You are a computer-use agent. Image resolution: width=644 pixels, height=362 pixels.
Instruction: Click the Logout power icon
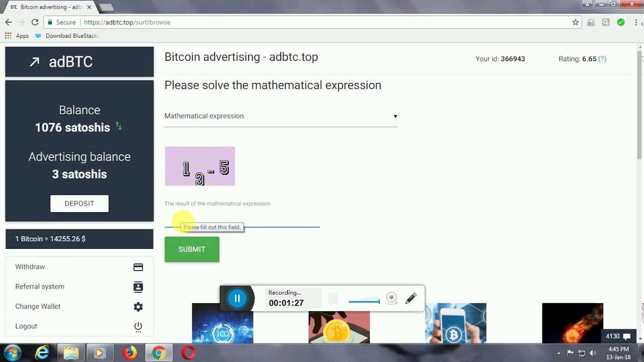[x=138, y=327]
